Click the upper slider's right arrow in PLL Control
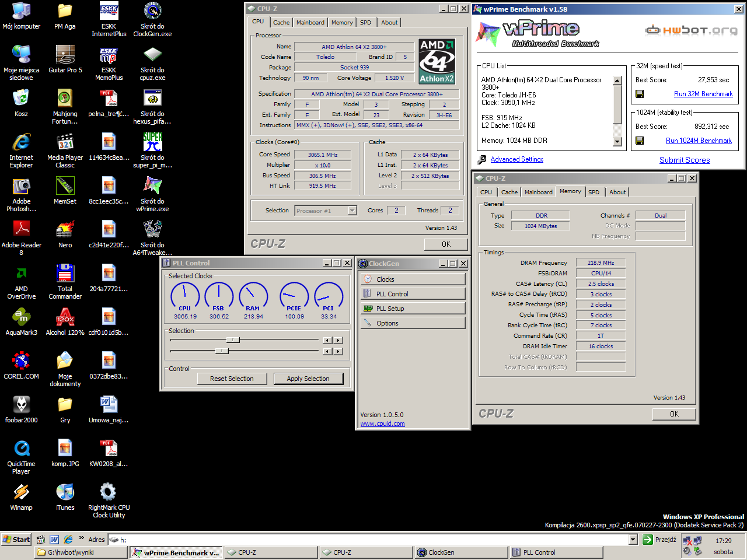This screenshot has width=747, height=560. point(338,340)
